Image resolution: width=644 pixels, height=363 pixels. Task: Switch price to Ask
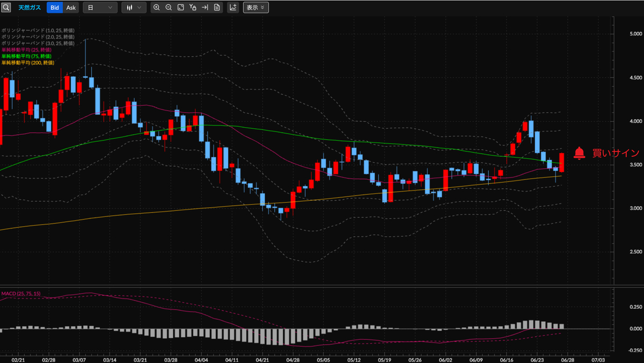tap(71, 8)
